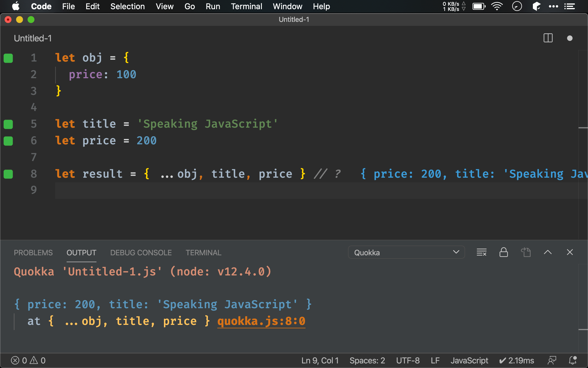Open the Terminal menu
This screenshot has width=588, height=368.
pyautogui.click(x=246, y=6)
